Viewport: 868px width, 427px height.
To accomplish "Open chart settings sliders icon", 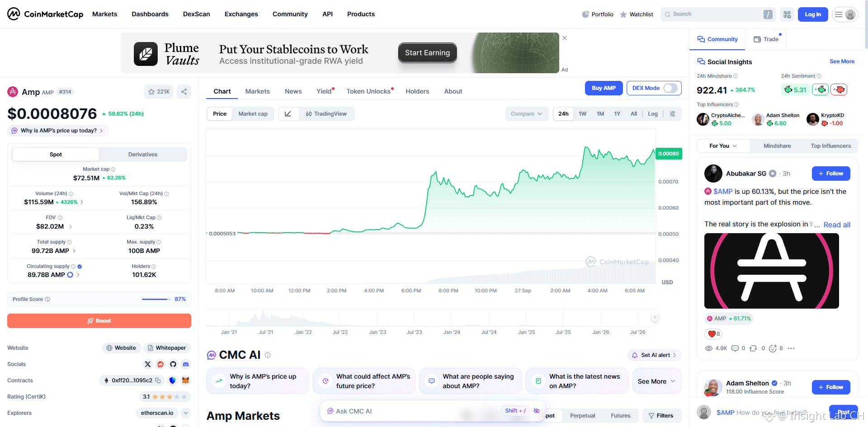I will coord(672,114).
